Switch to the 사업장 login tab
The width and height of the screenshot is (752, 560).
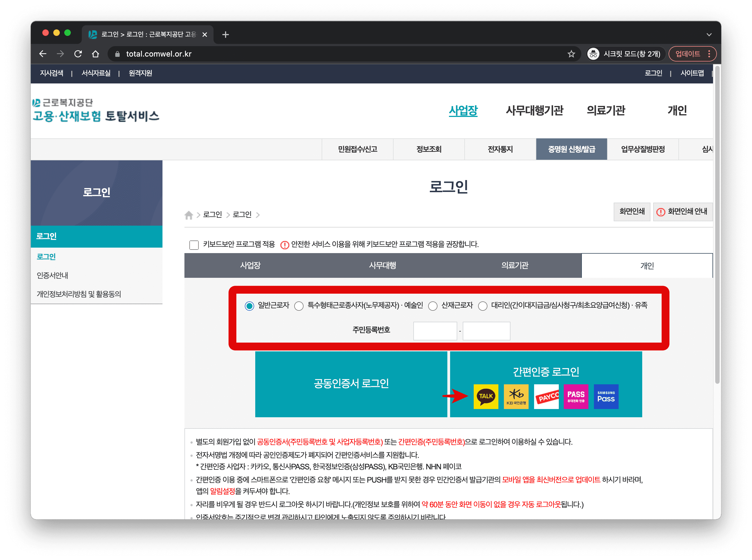[x=250, y=265]
